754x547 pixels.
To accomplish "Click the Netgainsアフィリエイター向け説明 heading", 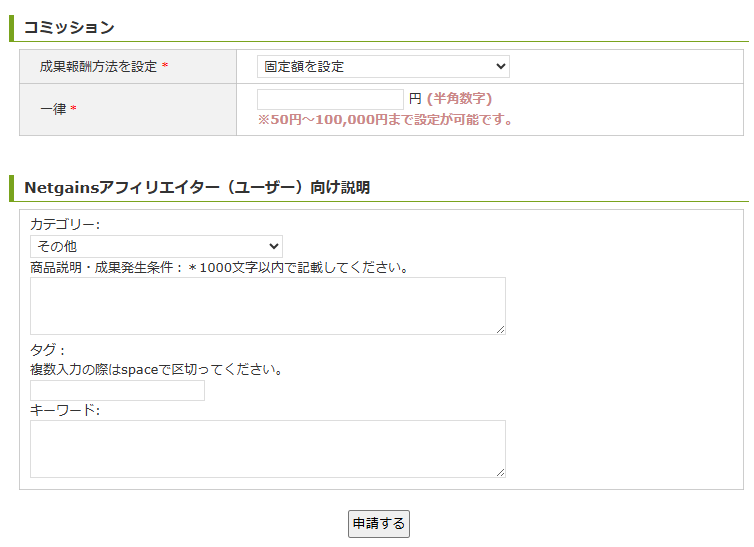I will (x=196, y=187).
